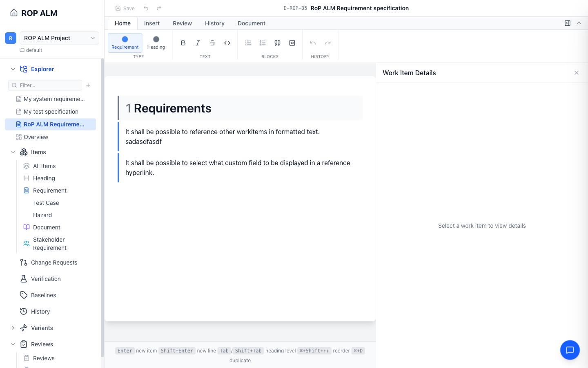Click the plus icon next to Filter
Image resolution: width=588 pixels, height=368 pixels.
pos(88,85)
